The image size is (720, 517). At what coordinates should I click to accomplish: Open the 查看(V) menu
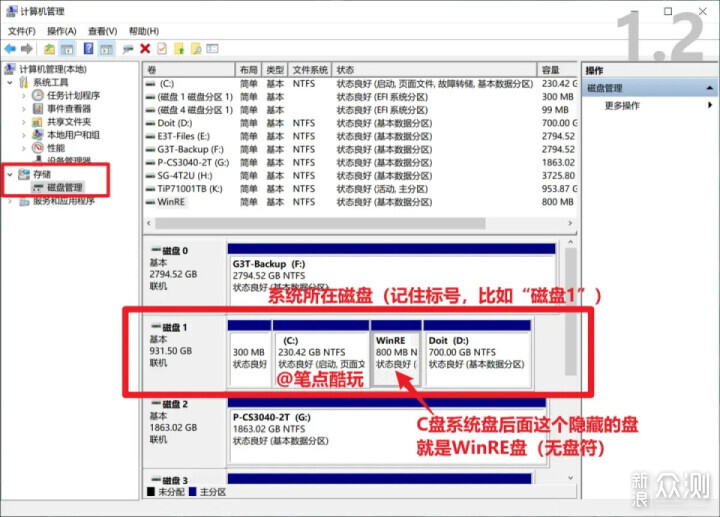102,31
